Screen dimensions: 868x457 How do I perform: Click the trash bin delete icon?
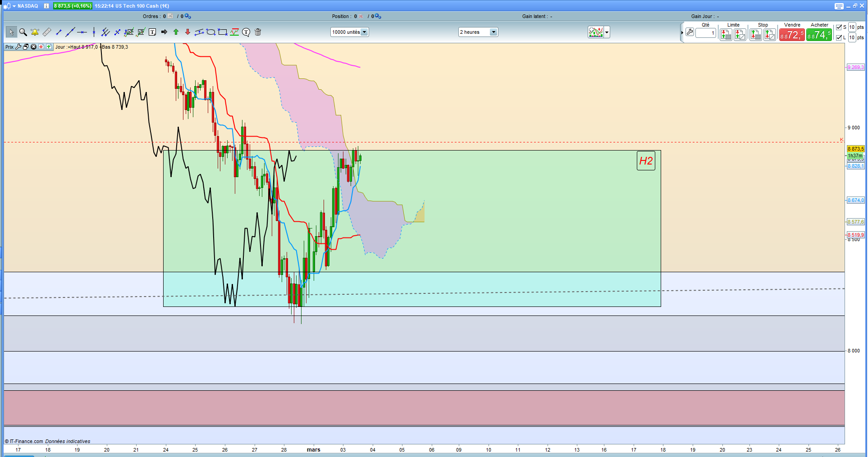pyautogui.click(x=258, y=32)
